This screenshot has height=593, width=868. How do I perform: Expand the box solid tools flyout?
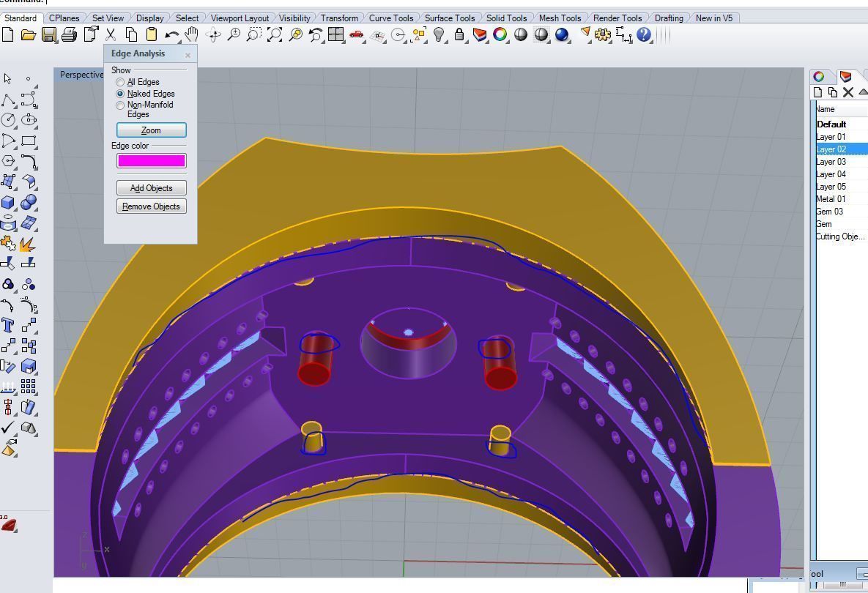pyautogui.click(x=8, y=203)
